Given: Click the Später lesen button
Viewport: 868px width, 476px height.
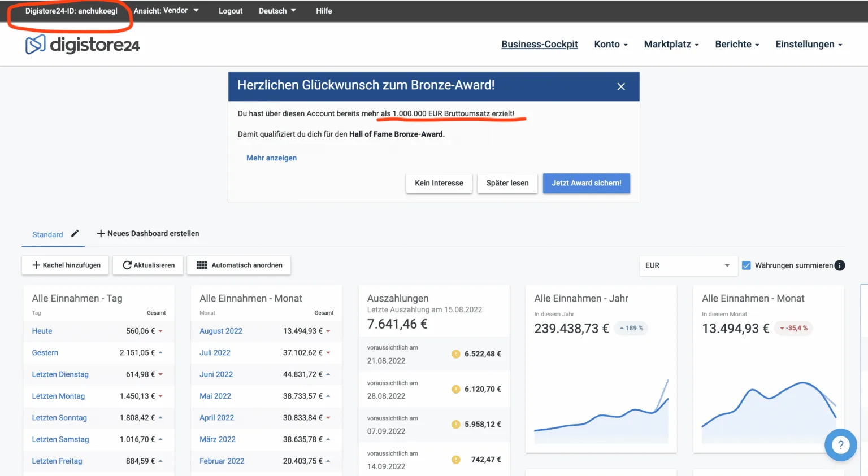Looking at the screenshot, I should coord(507,183).
